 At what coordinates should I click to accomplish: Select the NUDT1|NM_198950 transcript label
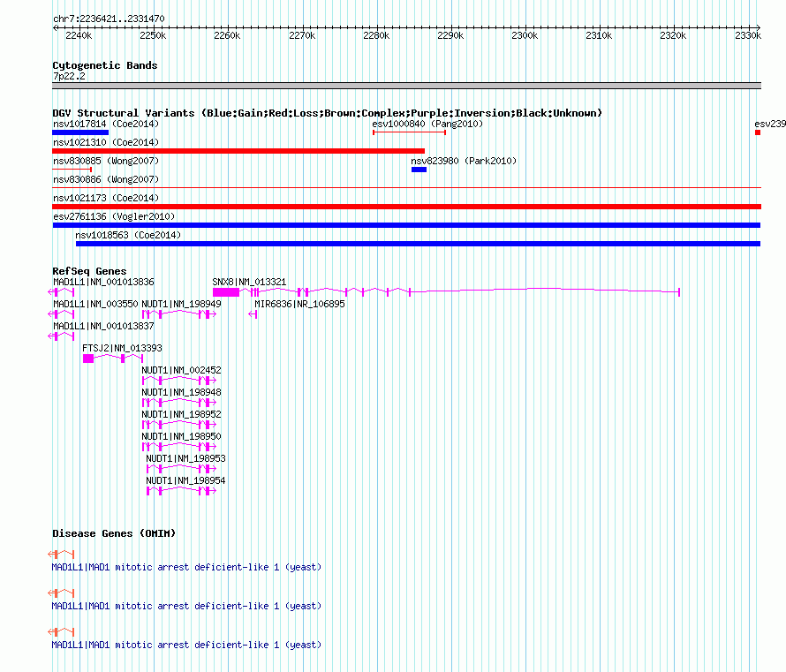point(181,436)
